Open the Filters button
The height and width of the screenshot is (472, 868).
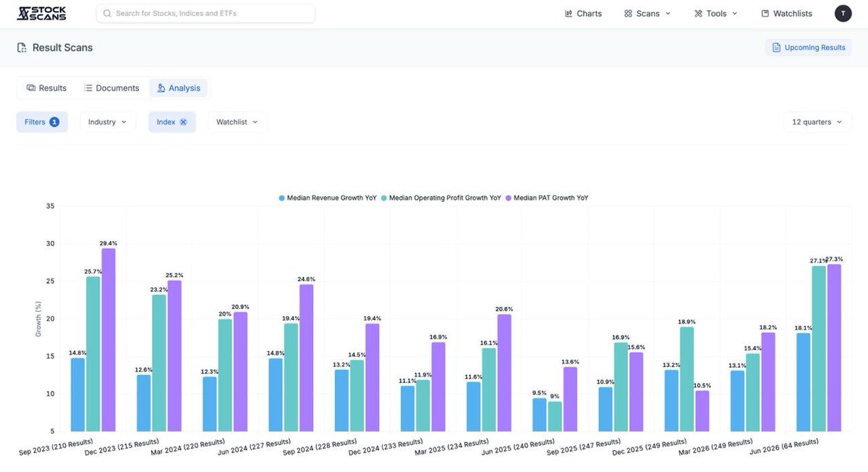tap(42, 122)
